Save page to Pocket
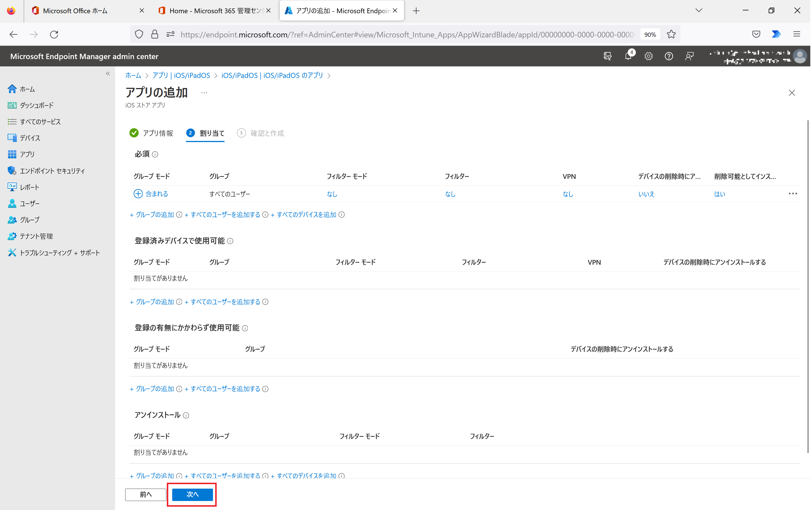This screenshot has width=812, height=510. coord(756,34)
